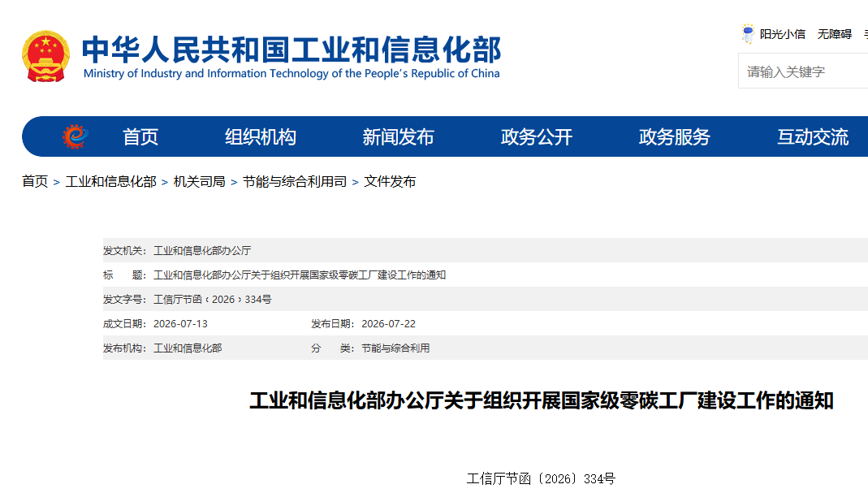
Task: Click the national emblem logo
Action: click(46, 57)
